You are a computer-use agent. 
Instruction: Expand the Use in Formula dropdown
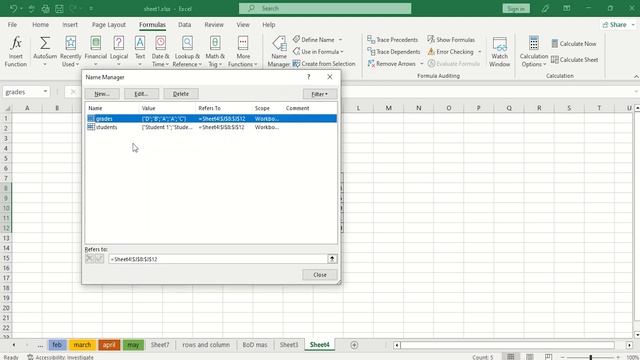coord(342,52)
